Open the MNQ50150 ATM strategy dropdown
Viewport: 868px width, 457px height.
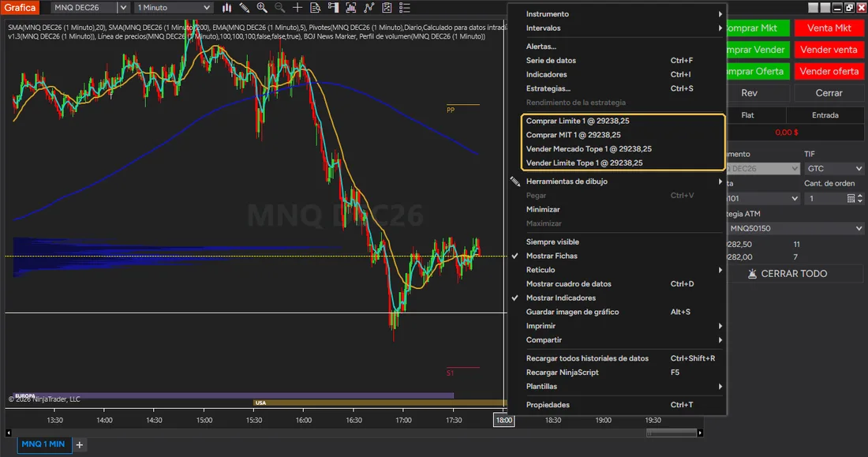pyautogui.click(x=795, y=228)
